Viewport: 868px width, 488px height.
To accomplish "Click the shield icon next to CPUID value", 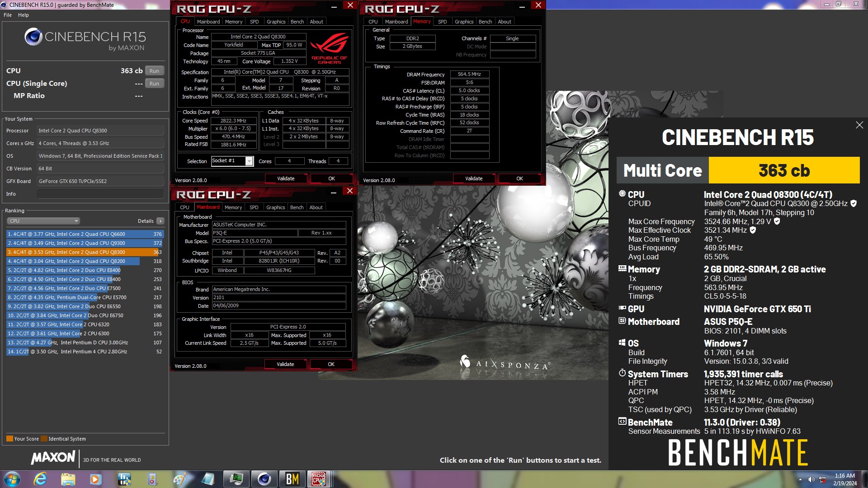I will tap(854, 203).
